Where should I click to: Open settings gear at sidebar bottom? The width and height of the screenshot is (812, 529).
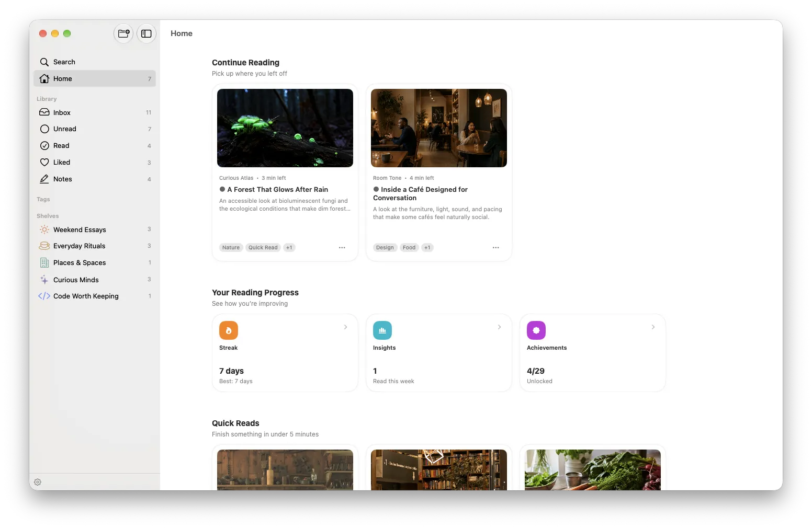(x=38, y=482)
